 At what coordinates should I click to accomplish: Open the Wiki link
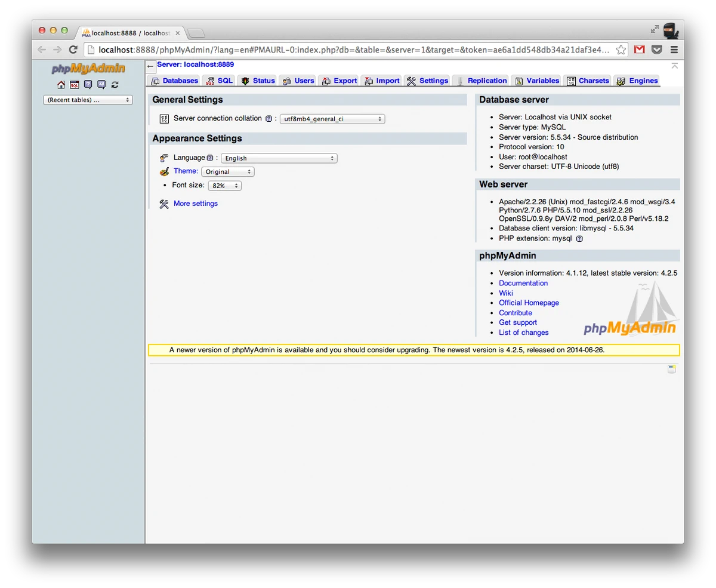[x=506, y=293]
